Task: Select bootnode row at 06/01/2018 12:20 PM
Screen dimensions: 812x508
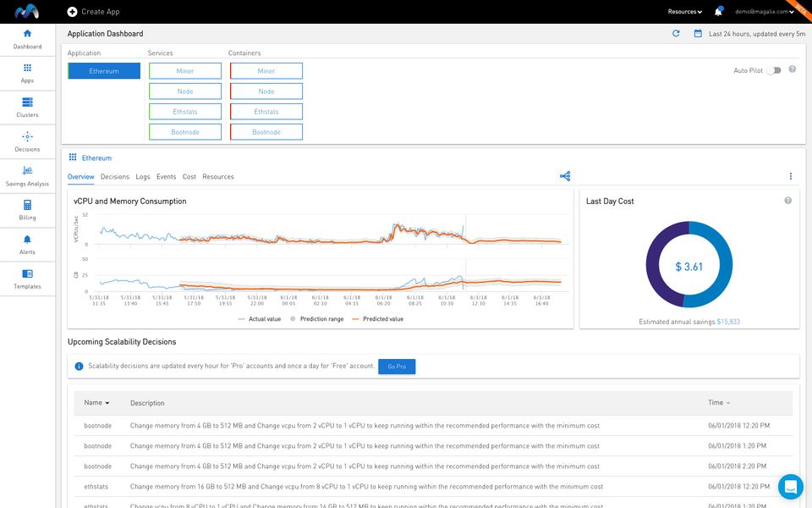Action: click(433, 426)
